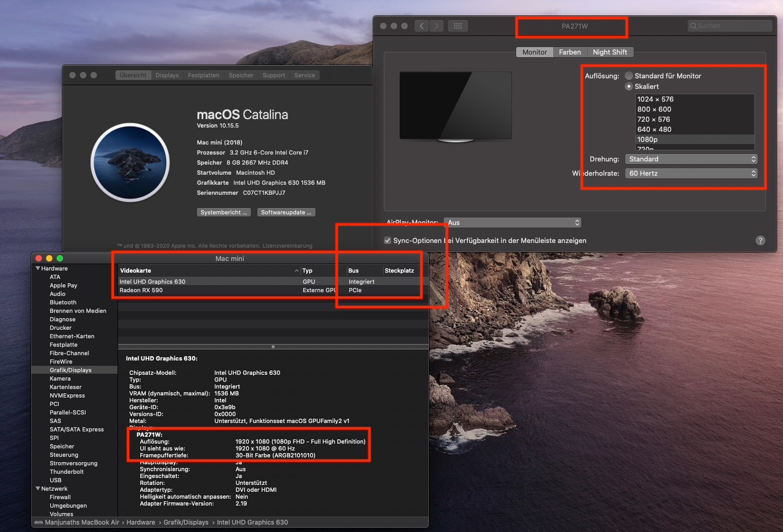The height and width of the screenshot is (532, 783).
Task: Select NVMExpress in the sidebar
Action: pos(67,395)
